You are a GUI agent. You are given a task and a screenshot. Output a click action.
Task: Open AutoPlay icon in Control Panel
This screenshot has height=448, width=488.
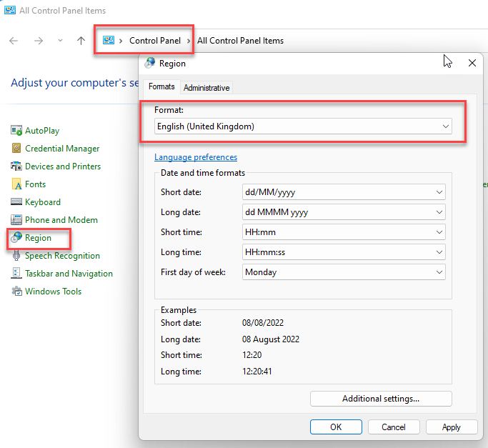(17, 131)
